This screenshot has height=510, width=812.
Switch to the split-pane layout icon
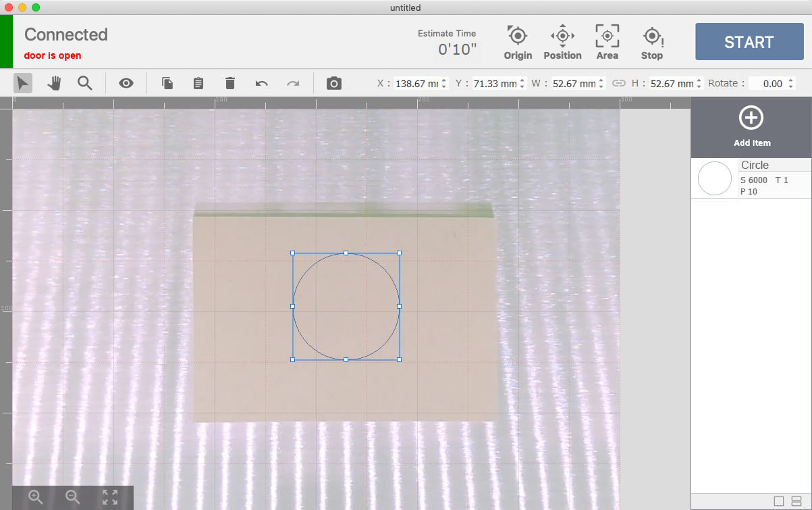(x=796, y=501)
